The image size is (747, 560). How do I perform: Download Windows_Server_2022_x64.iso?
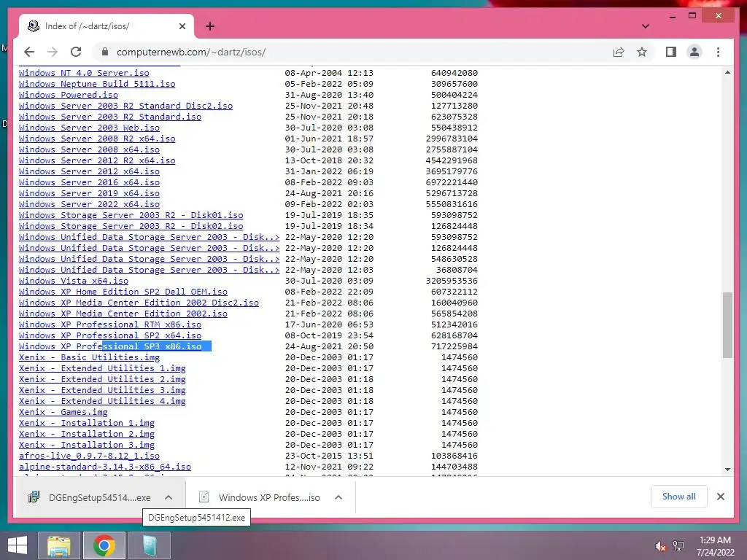click(x=89, y=204)
